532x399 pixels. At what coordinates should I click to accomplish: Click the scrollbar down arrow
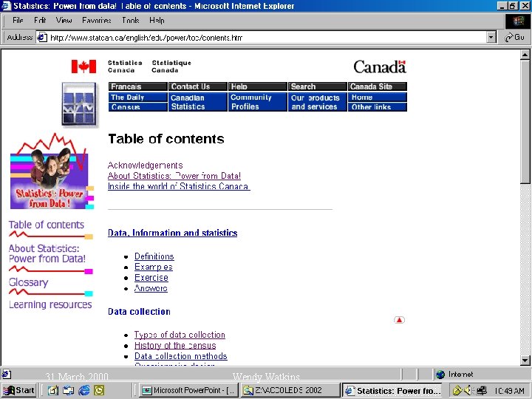click(x=525, y=361)
